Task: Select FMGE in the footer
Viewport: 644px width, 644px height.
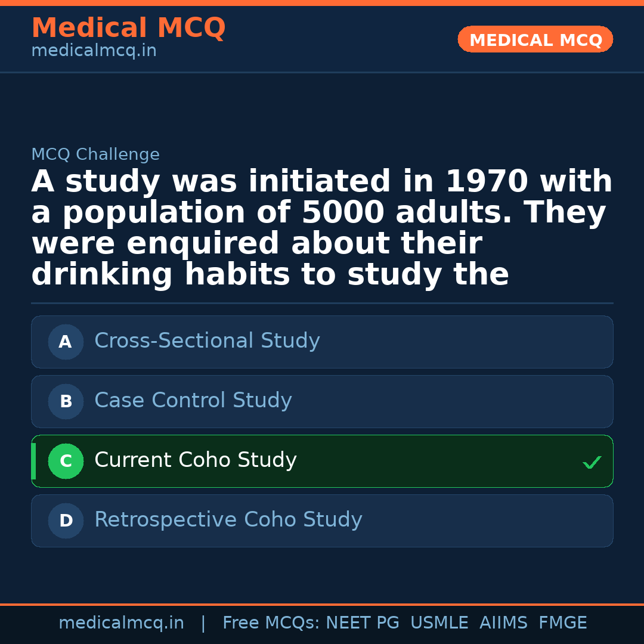Action: [562, 623]
